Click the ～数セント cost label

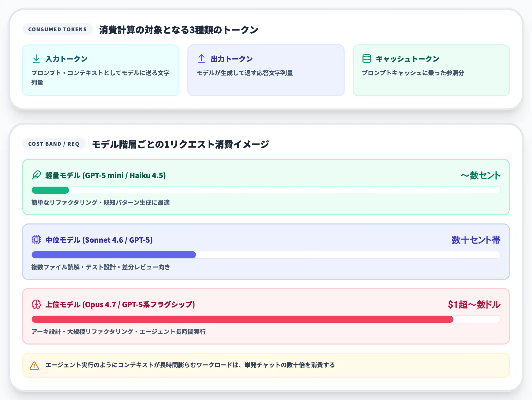click(481, 175)
